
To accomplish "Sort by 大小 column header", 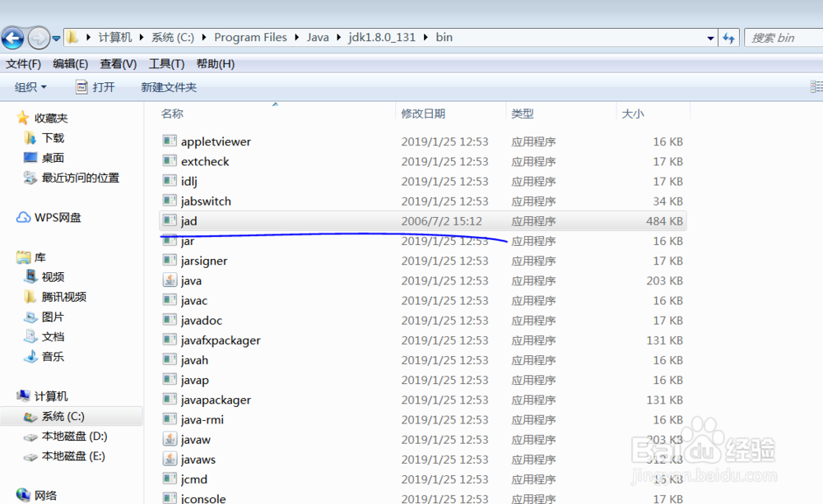I will pyautogui.click(x=632, y=113).
